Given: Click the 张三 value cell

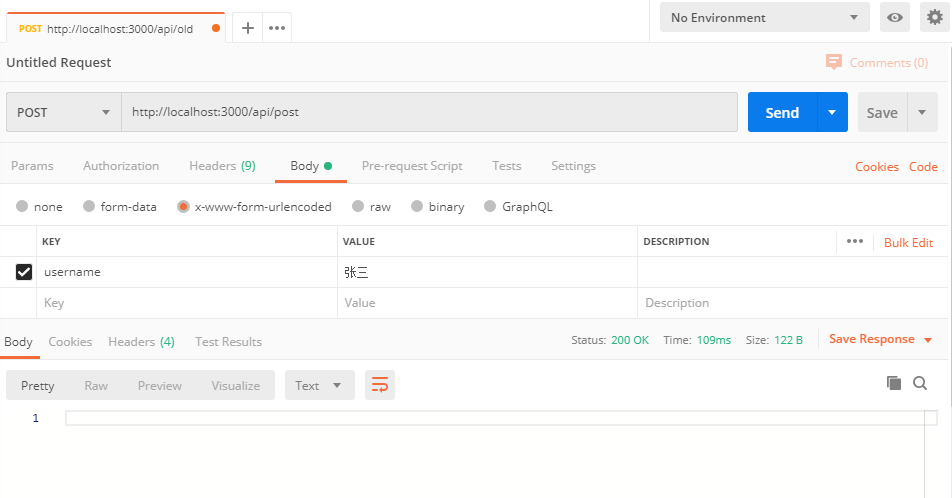Looking at the screenshot, I should pyautogui.click(x=488, y=272).
